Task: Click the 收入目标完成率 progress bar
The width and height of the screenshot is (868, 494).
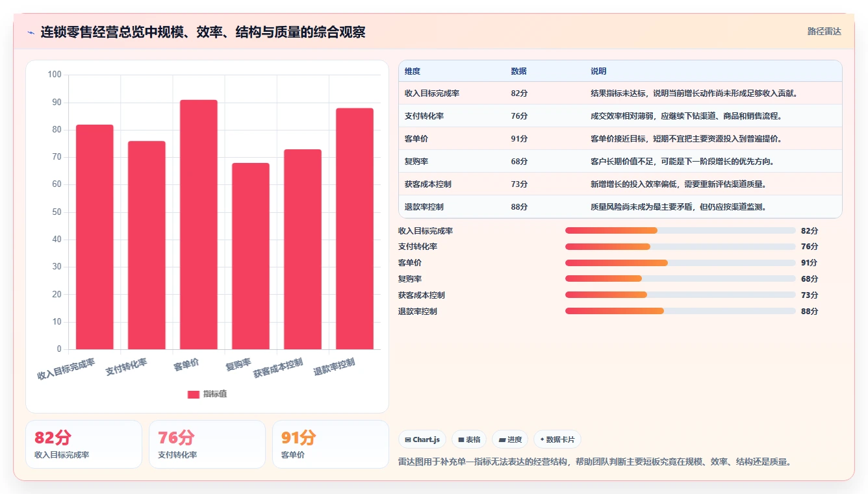Action: coord(680,230)
